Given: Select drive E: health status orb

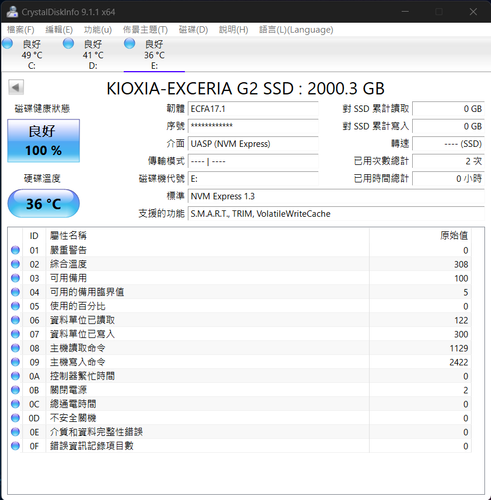Looking at the screenshot, I should click(x=129, y=43).
